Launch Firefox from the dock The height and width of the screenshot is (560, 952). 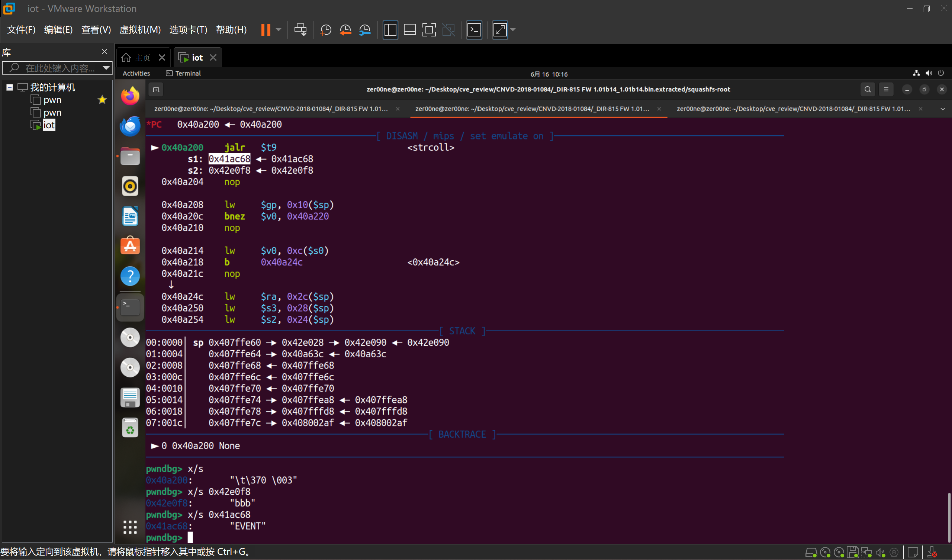click(130, 96)
